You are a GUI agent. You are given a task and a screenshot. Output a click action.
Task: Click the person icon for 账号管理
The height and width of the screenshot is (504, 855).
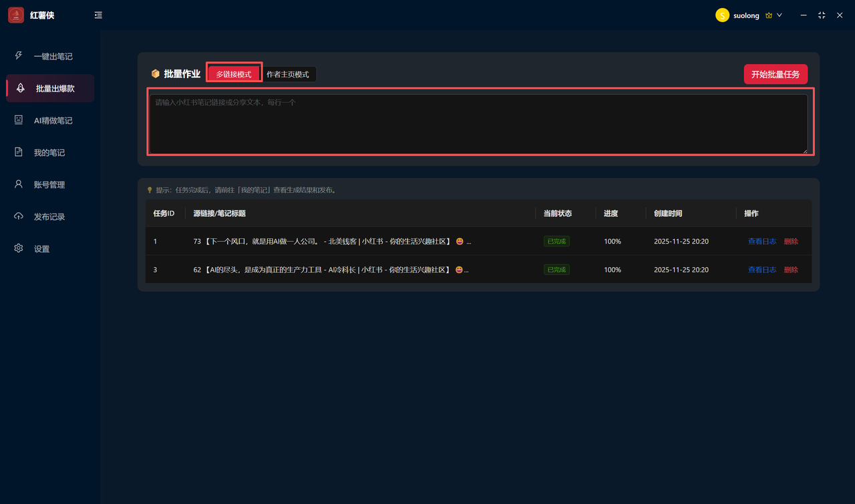click(x=19, y=184)
